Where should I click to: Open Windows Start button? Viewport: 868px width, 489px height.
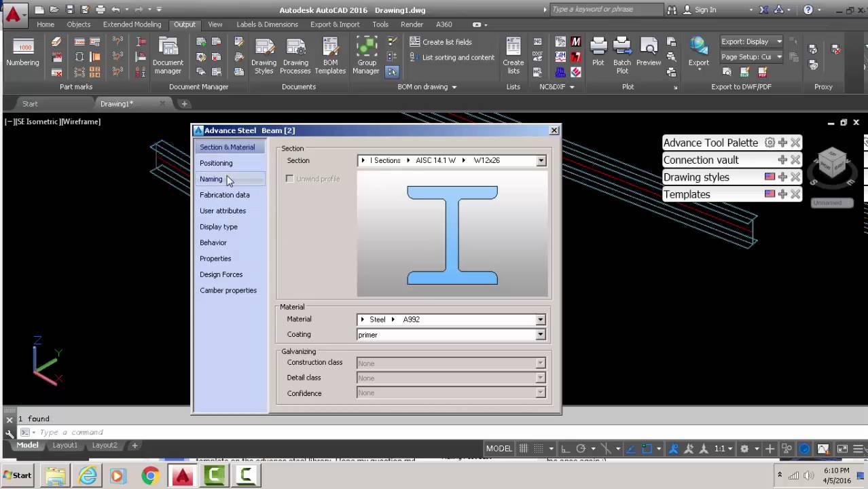[18, 475]
